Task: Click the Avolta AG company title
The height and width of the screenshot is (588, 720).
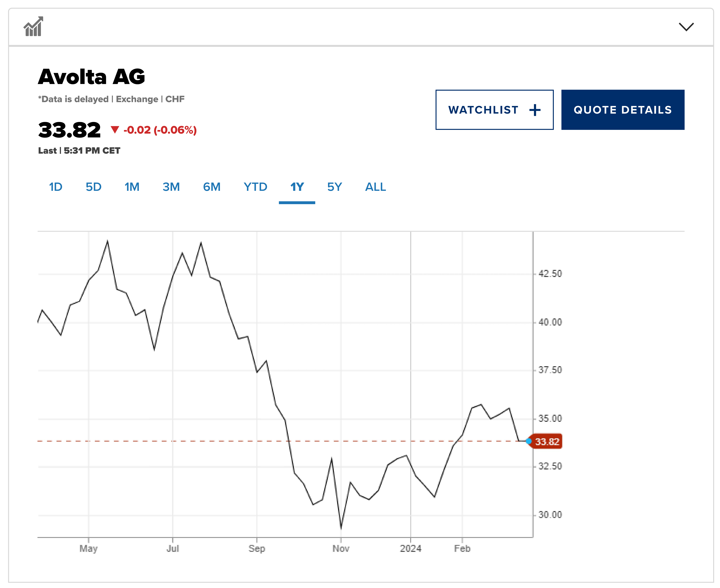Action: [x=91, y=77]
